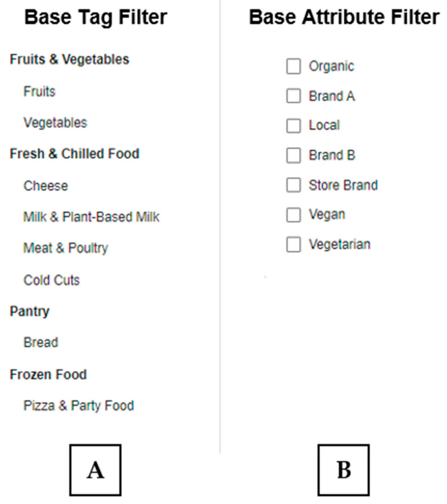
Task: Open the Frozen Food category
Action: (x=48, y=374)
